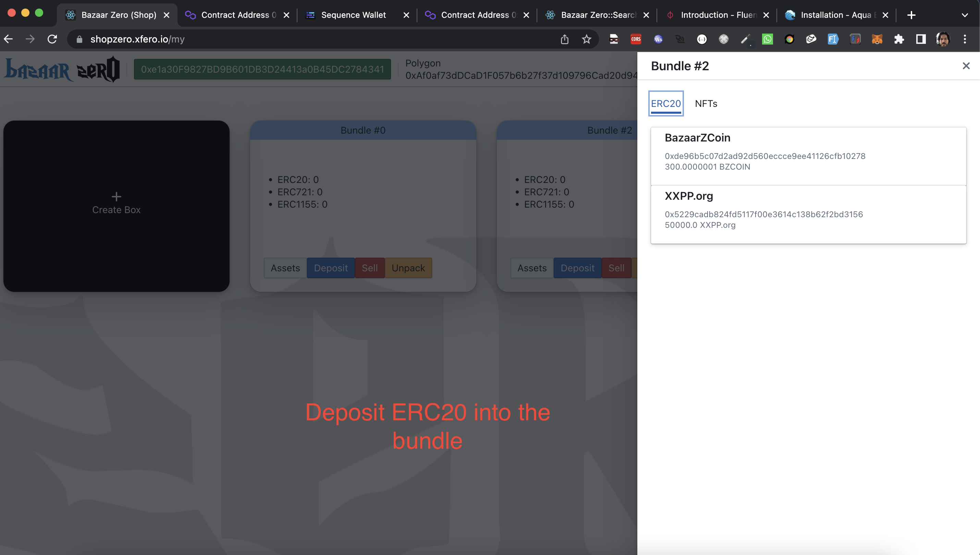Click the green wallet address button
The width and height of the screenshot is (980, 555).
(262, 69)
